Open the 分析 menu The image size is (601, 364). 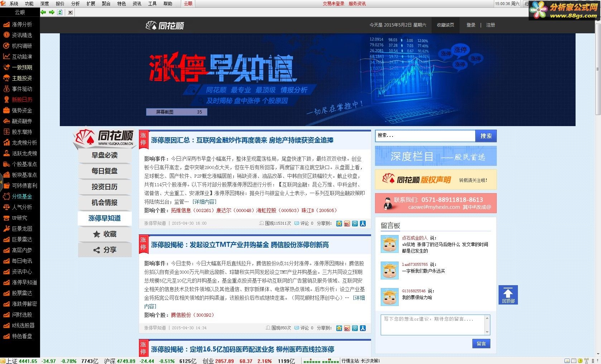(x=75, y=4)
